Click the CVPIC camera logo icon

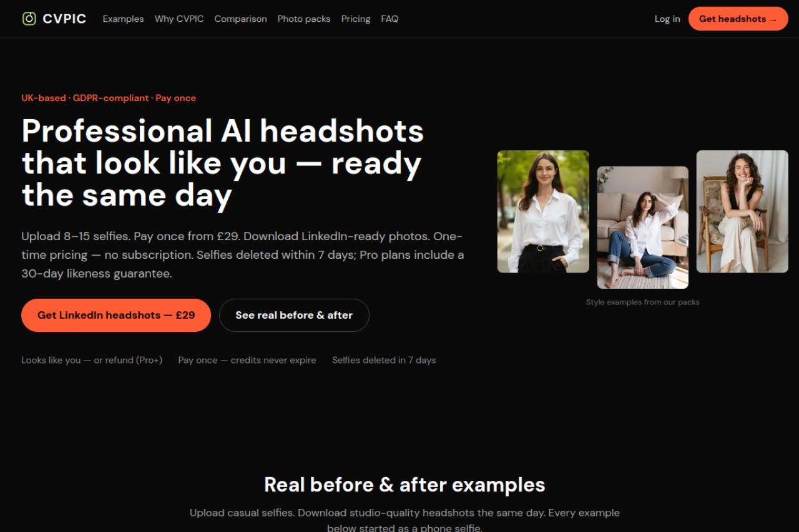(x=29, y=19)
